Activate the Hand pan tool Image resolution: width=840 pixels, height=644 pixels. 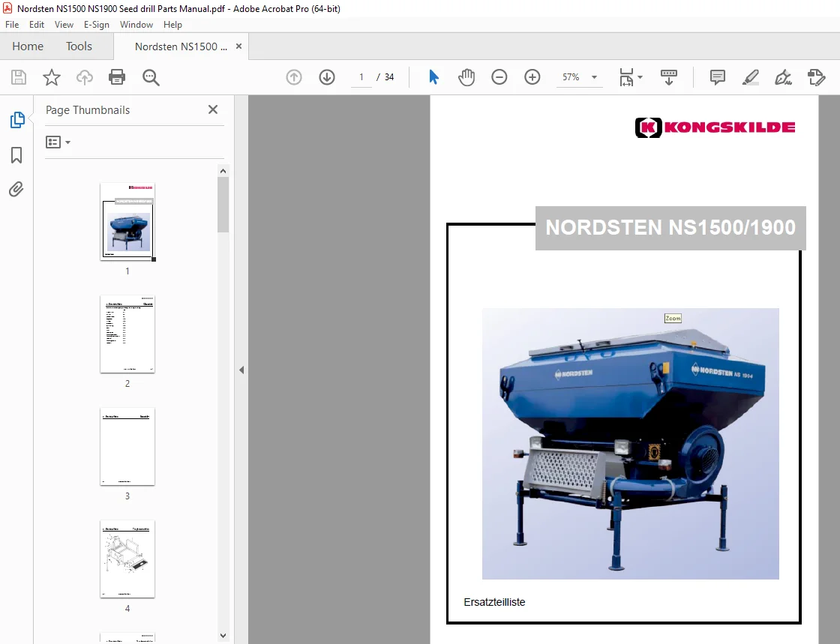tap(466, 77)
